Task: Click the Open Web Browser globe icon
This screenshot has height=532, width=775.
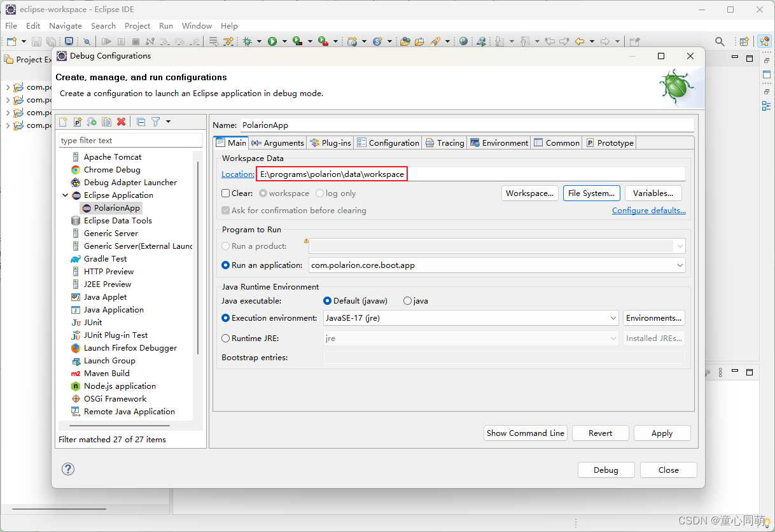Action: tap(463, 41)
